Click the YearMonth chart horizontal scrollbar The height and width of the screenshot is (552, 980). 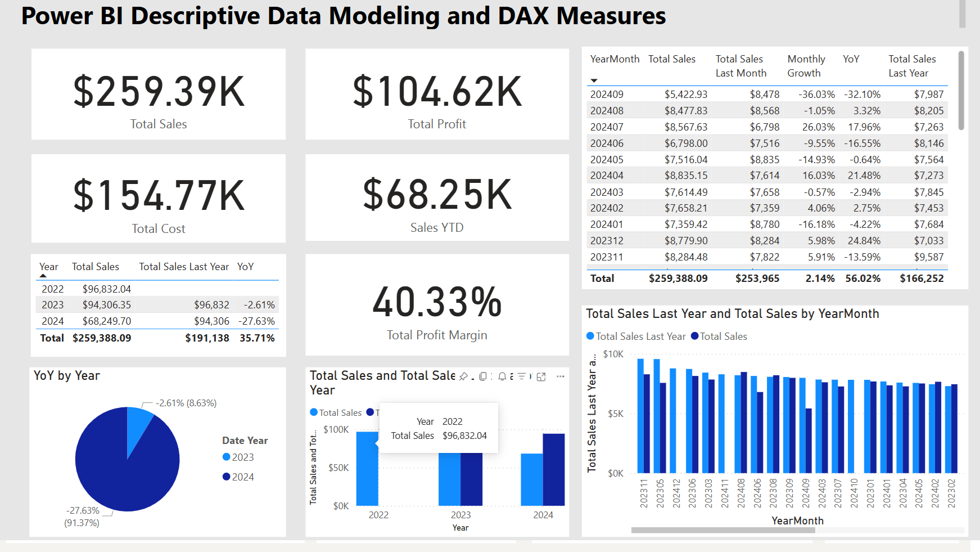click(x=722, y=530)
